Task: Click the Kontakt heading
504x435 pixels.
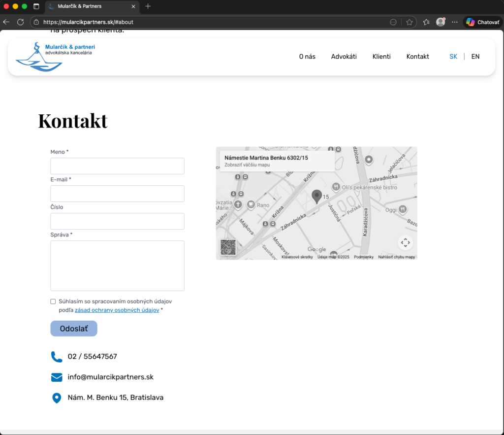Action: click(73, 121)
